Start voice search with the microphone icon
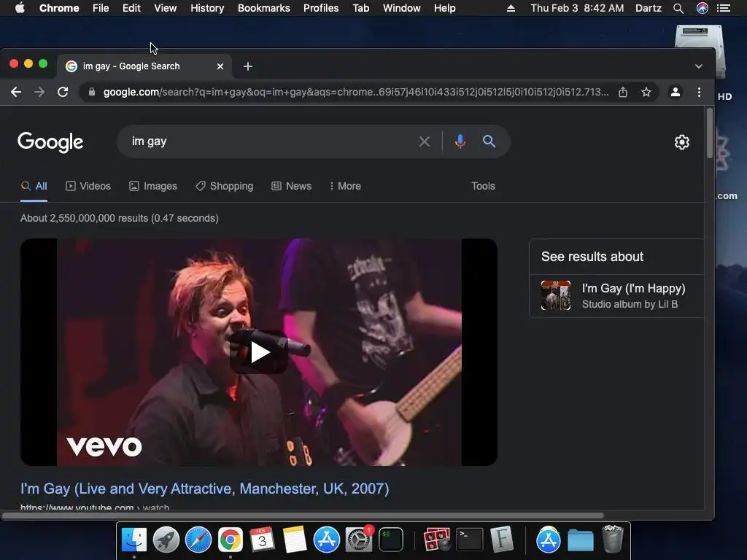The width and height of the screenshot is (747, 560). click(460, 141)
